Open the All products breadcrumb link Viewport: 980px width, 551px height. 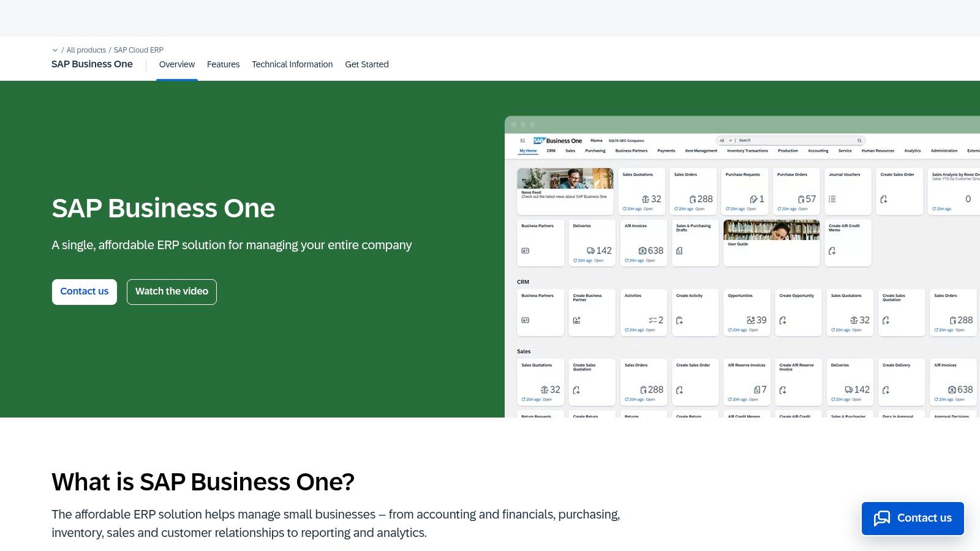coord(86,50)
